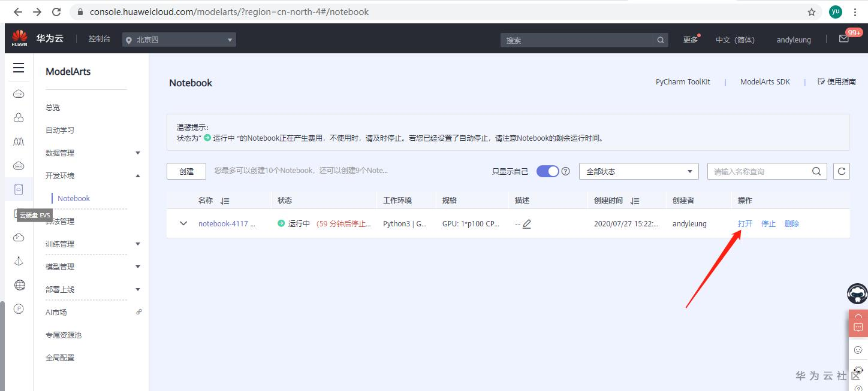The image size is (868, 391).
Task: Open the 北京四 region dropdown
Action: point(179,40)
